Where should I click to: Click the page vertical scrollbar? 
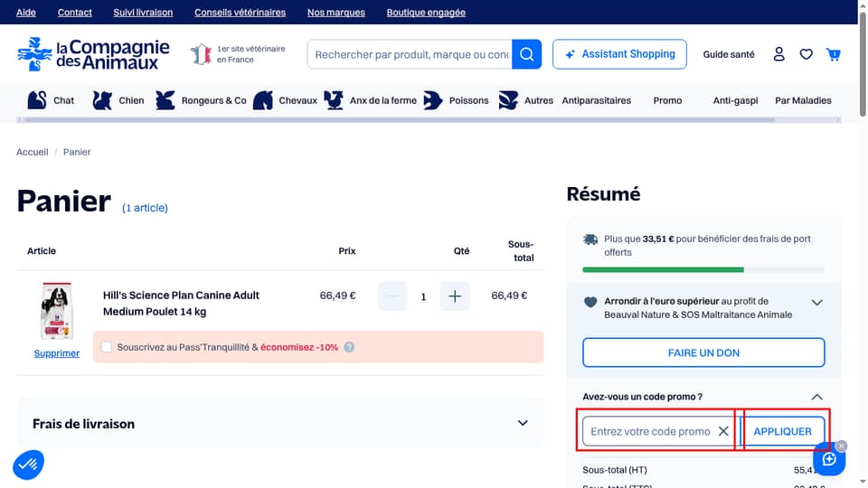coord(863,63)
